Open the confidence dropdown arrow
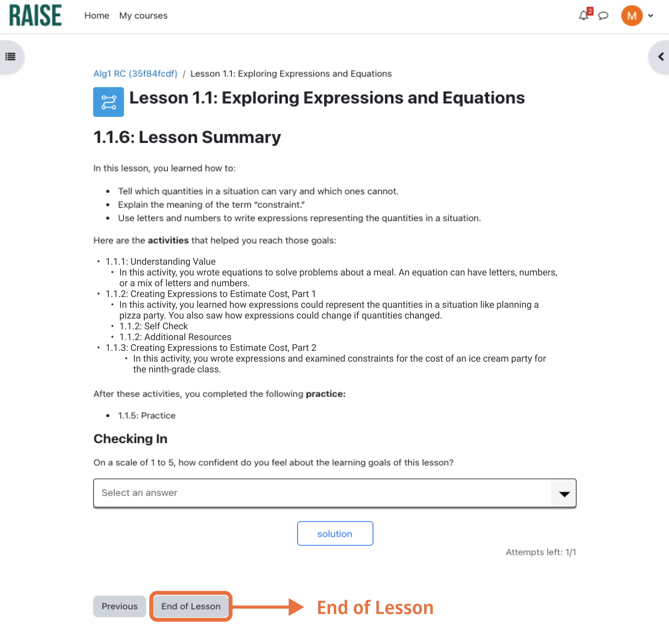Image resolution: width=669 pixels, height=644 pixels. pos(564,494)
